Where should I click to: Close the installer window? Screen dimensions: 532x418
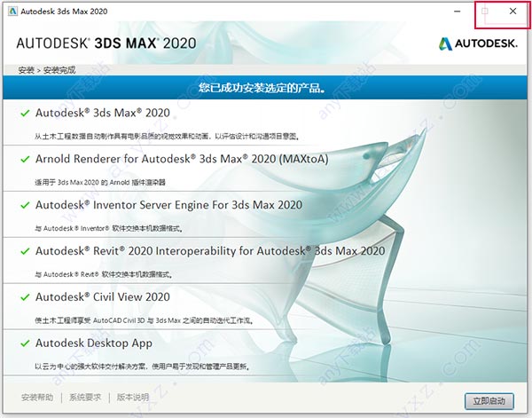click(x=513, y=12)
